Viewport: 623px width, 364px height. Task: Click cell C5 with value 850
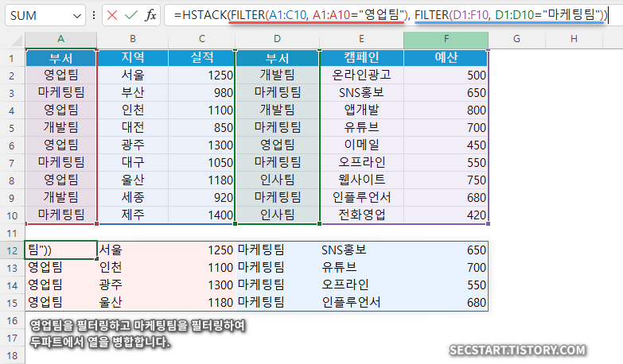(x=202, y=127)
